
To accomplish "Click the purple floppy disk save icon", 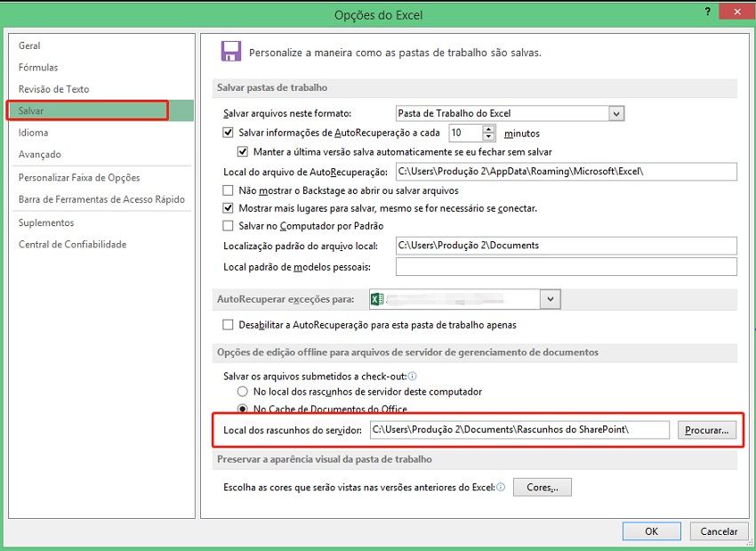I will [231, 51].
